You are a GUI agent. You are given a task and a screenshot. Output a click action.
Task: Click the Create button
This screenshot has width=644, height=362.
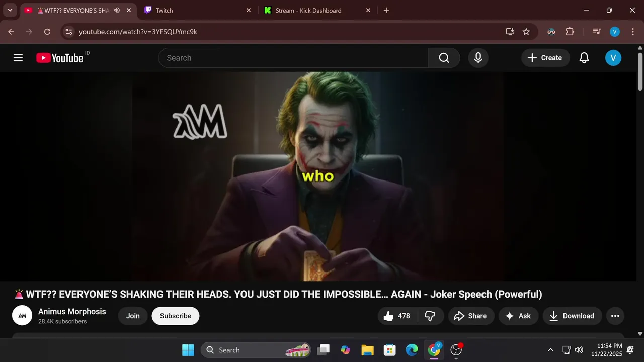[x=545, y=58]
